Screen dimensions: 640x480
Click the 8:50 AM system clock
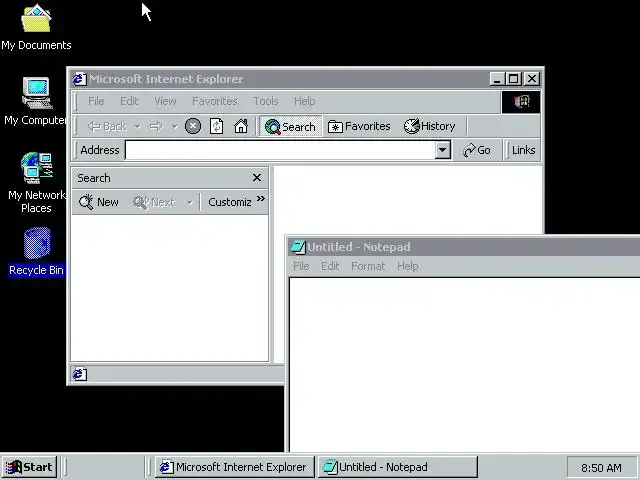[x=601, y=467]
